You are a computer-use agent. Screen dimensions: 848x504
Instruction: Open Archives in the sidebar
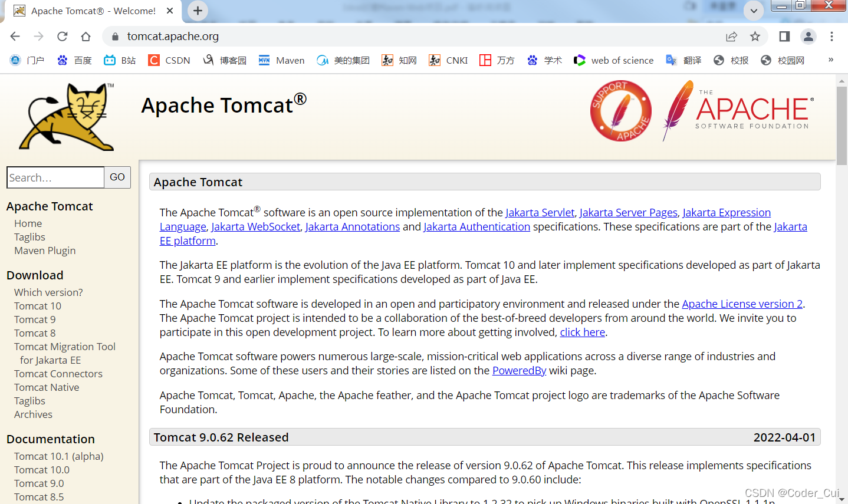(x=33, y=414)
